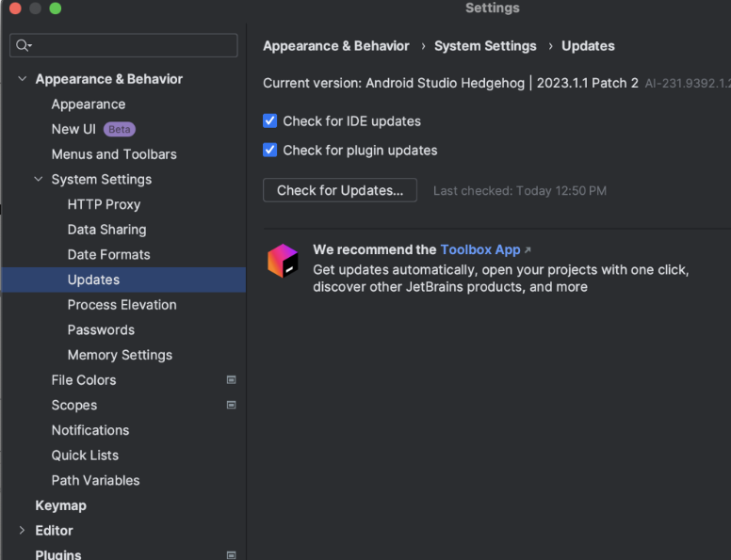Open Process Elevation settings
This screenshot has width=731, height=560.
[122, 305]
